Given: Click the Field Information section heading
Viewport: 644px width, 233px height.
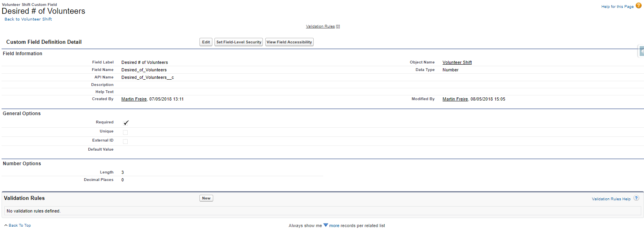Looking at the screenshot, I should point(22,54).
